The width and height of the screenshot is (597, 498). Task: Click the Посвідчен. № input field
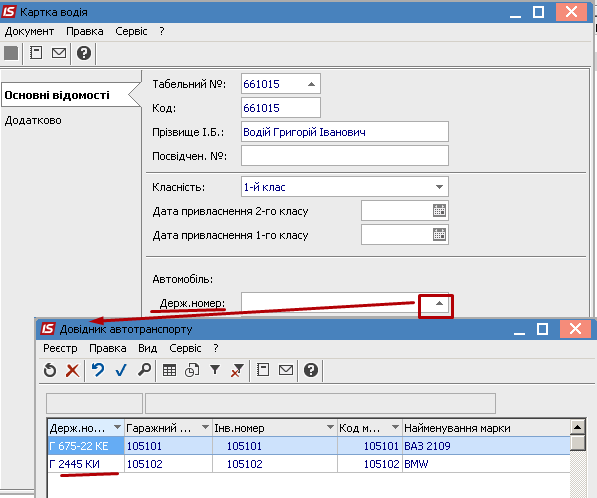(x=345, y=156)
